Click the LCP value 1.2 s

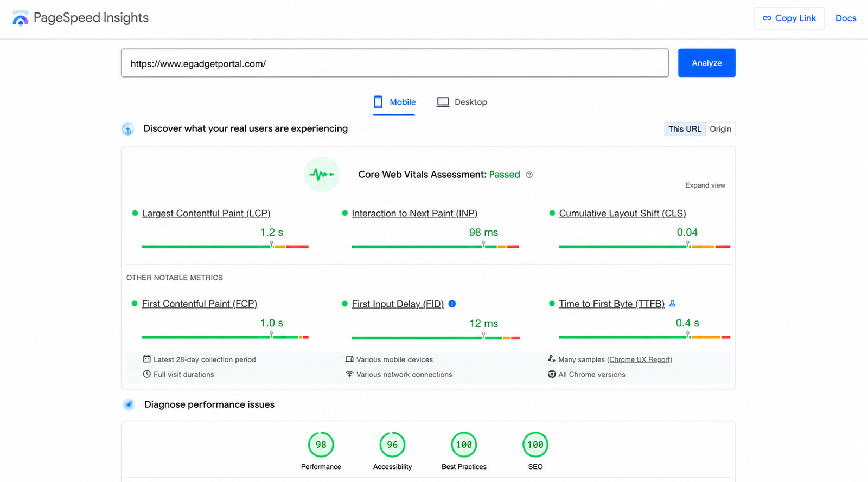click(x=271, y=233)
